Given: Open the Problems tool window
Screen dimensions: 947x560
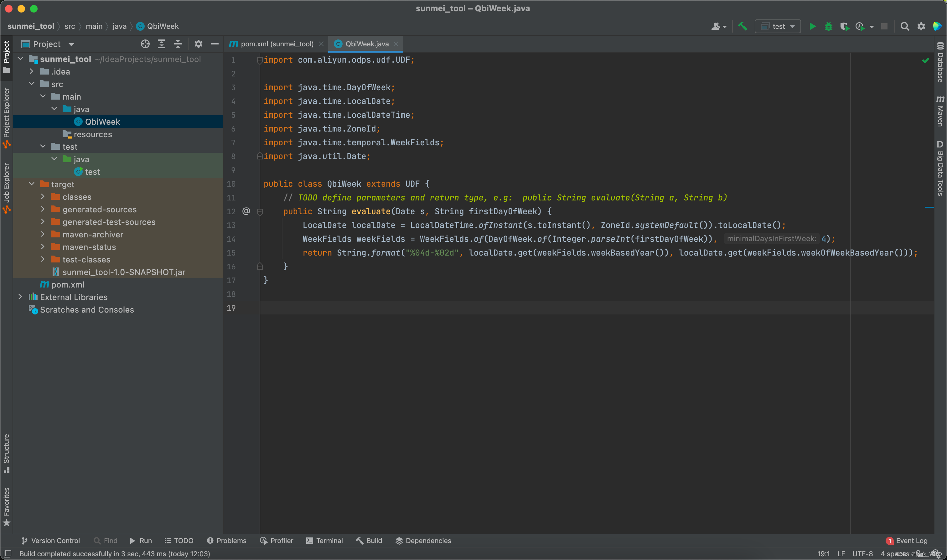Looking at the screenshot, I should [x=226, y=540].
